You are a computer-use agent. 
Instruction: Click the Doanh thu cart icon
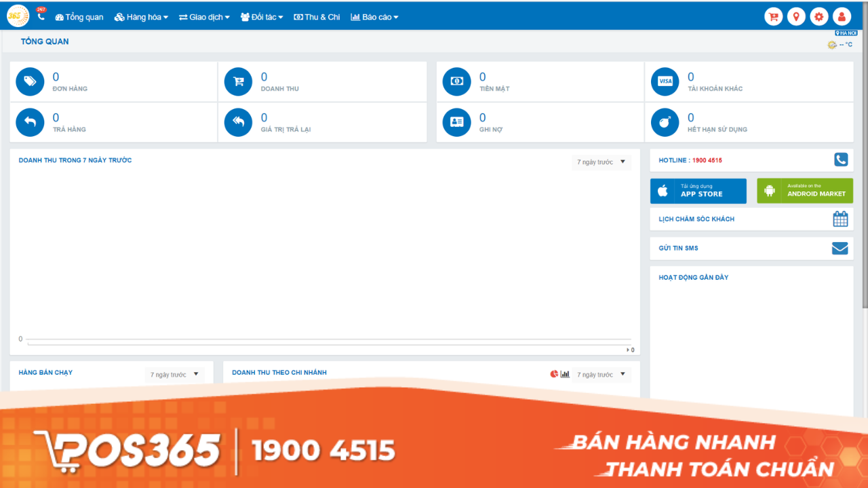click(x=238, y=81)
